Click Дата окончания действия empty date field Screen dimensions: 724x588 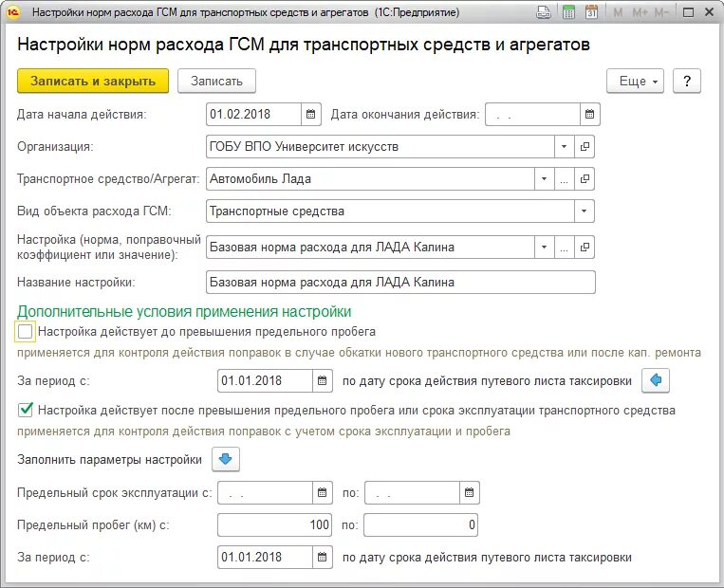(533, 114)
